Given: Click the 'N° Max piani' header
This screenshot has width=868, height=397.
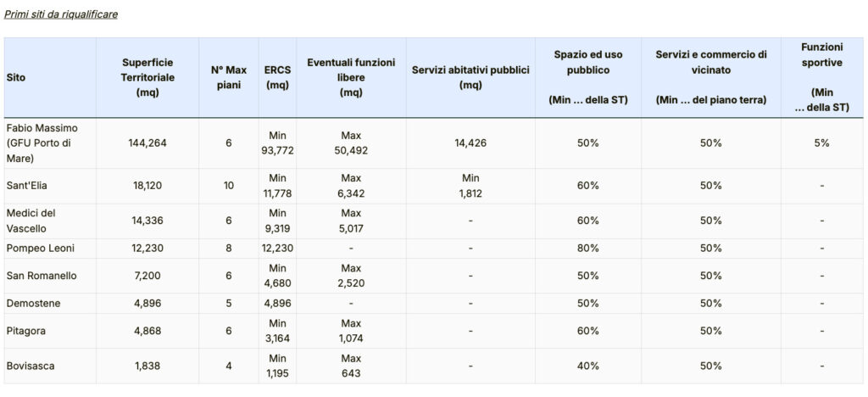Looking at the screenshot, I should coord(229,77).
